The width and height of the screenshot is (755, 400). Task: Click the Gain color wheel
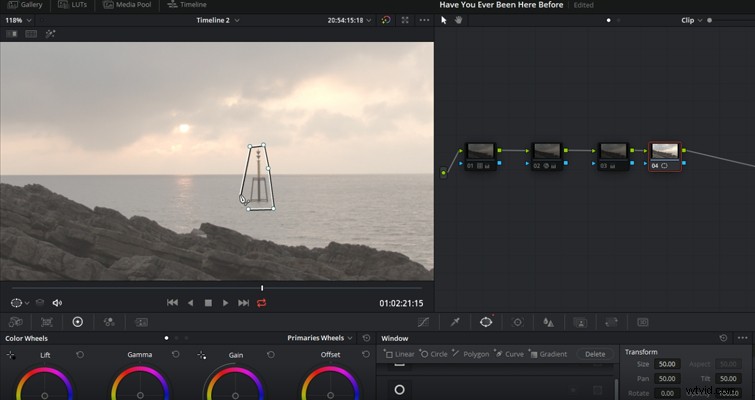(x=235, y=384)
